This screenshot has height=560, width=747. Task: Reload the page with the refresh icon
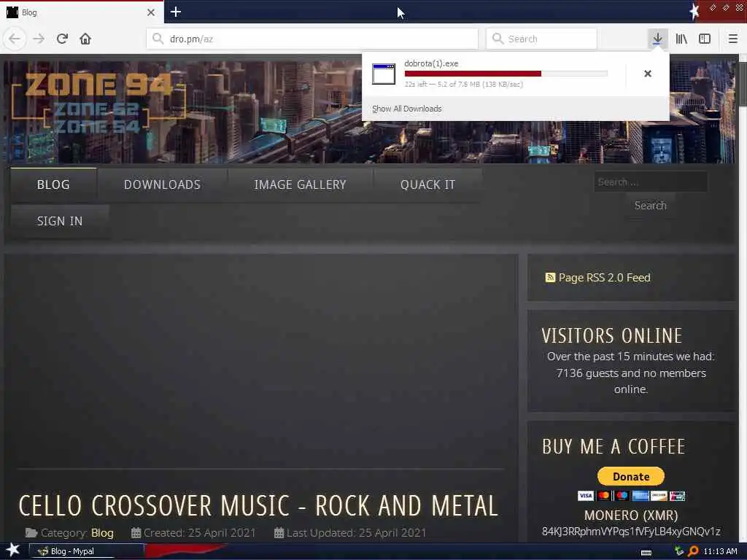(x=62, y=39)
